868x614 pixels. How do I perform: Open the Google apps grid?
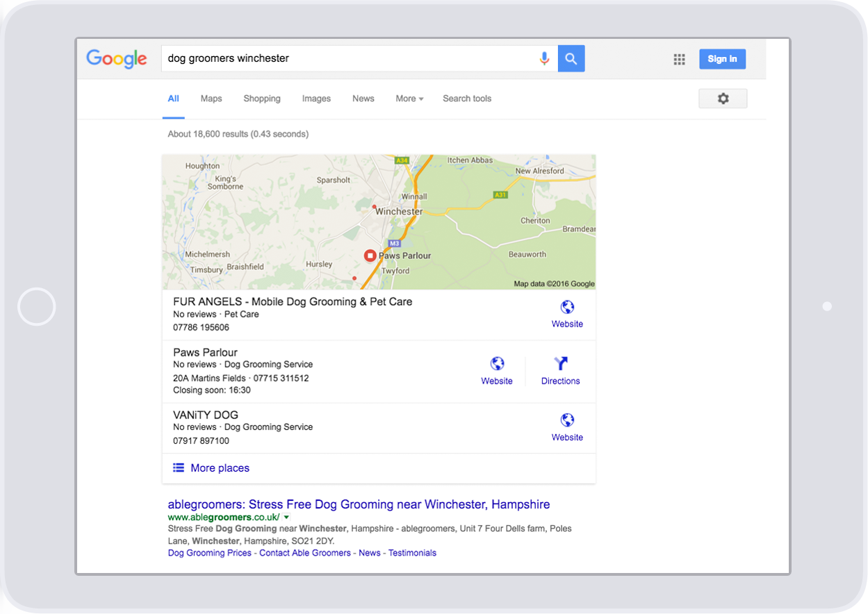tap(680, 60)
